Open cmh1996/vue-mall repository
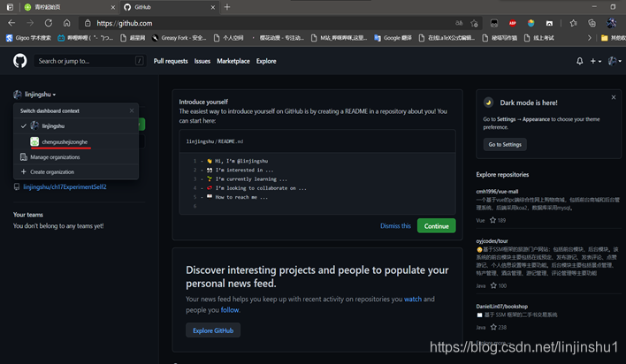The height and width of the screenshot is (364, 626). pos(497,192)
